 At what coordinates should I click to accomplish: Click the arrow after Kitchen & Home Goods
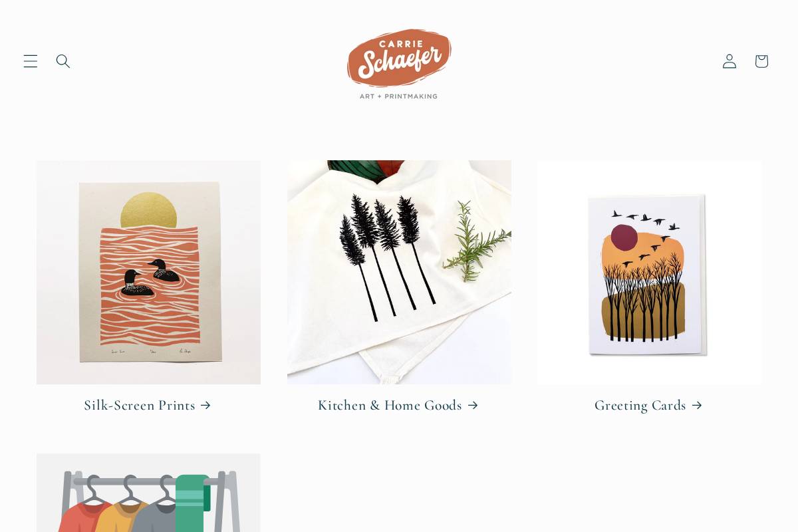click(472, 405)
